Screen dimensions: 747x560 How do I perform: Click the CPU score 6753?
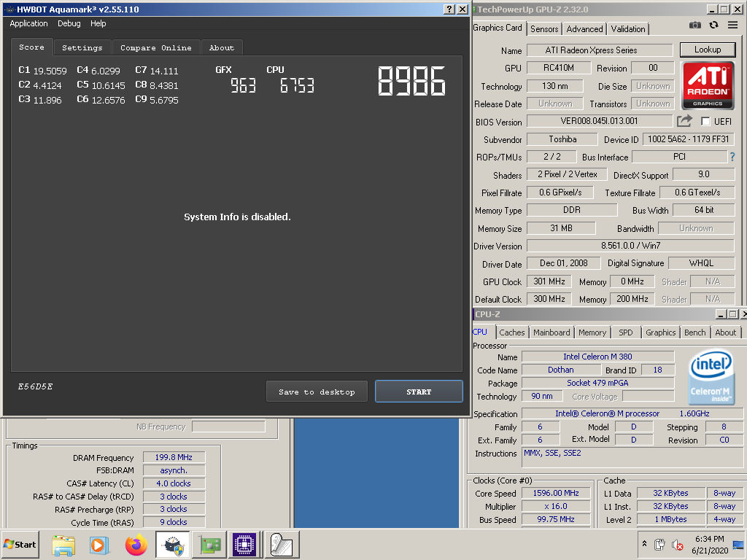point(297,86)
